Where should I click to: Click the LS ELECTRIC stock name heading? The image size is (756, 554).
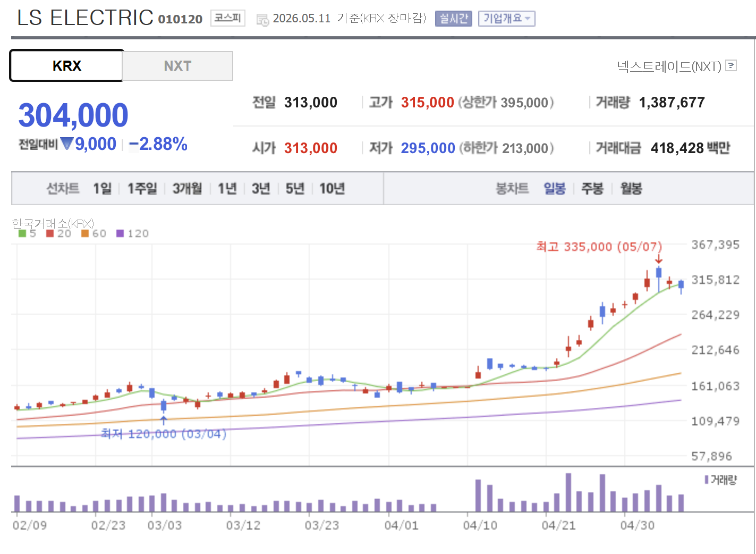pos(86,18)
